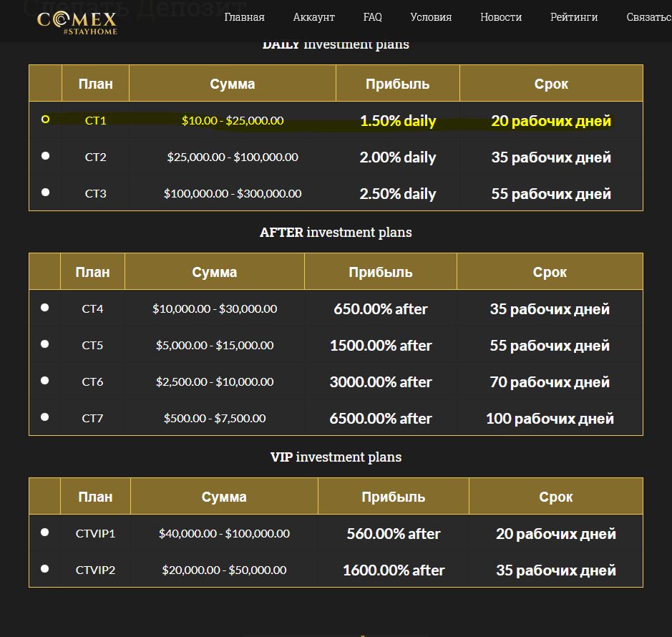
Task: Open the FAQ page
Action: coord(372,17)
